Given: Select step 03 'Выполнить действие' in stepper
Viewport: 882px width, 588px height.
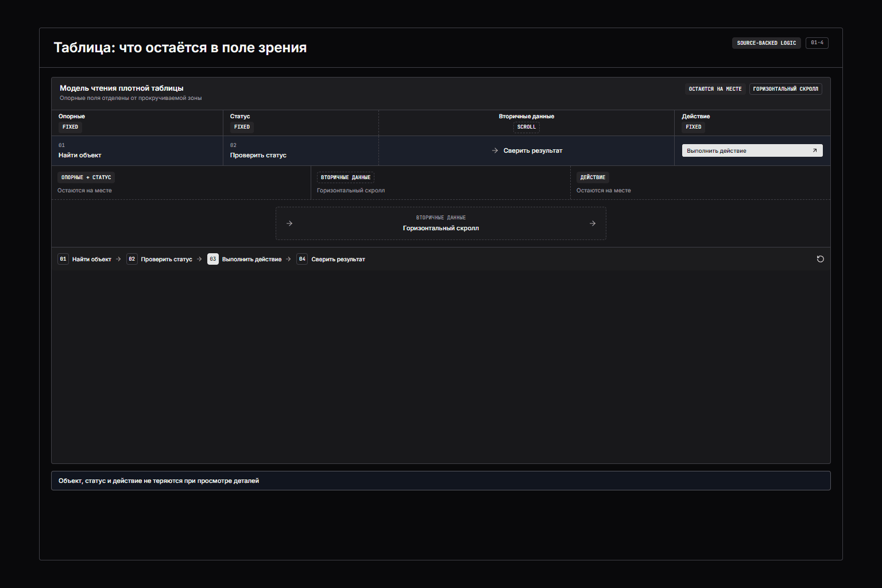Looking at the screenshot, I should pyautogui.click(x=245, y=259).
